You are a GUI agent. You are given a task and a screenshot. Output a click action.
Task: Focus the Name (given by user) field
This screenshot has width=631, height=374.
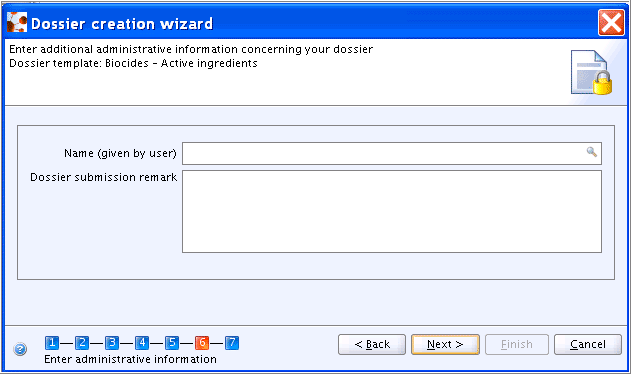point(392,153)
